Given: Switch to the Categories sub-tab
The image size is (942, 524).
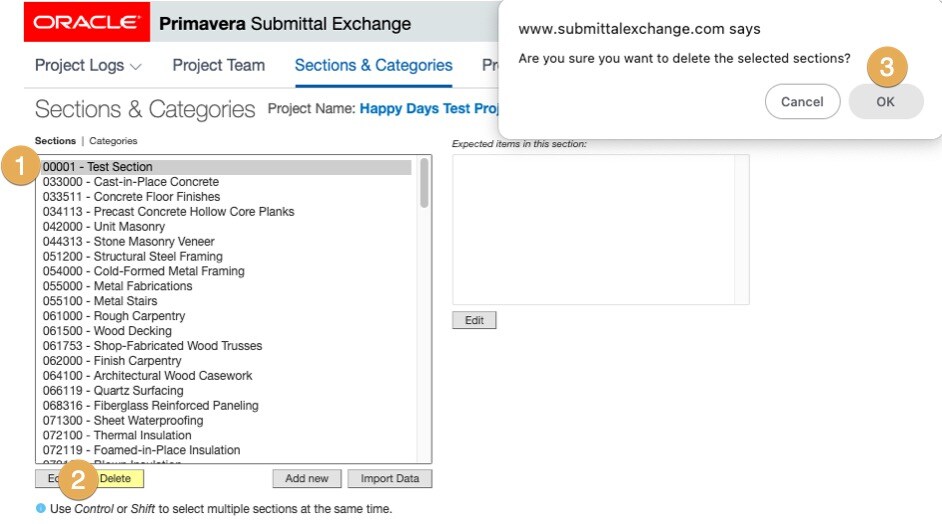Looking at the screenshot, I should tap(113, 141).
